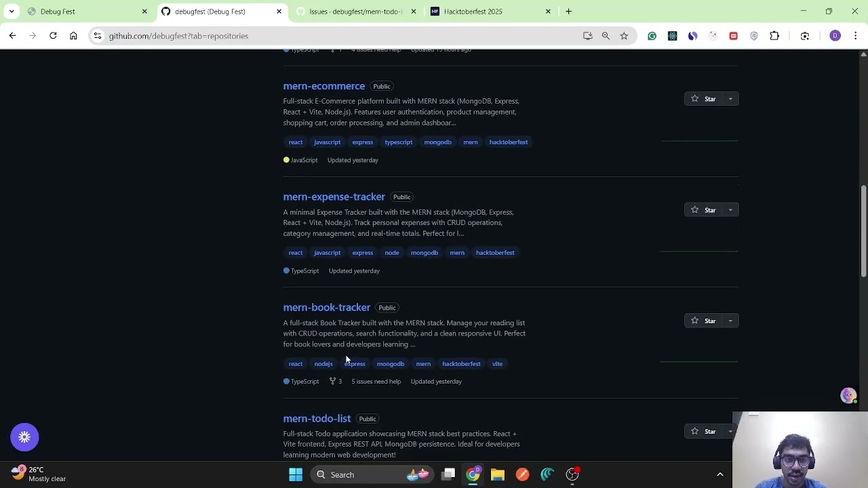
Task: Open the zoom magnifier in address bar
Action: (x=606, y=36)
